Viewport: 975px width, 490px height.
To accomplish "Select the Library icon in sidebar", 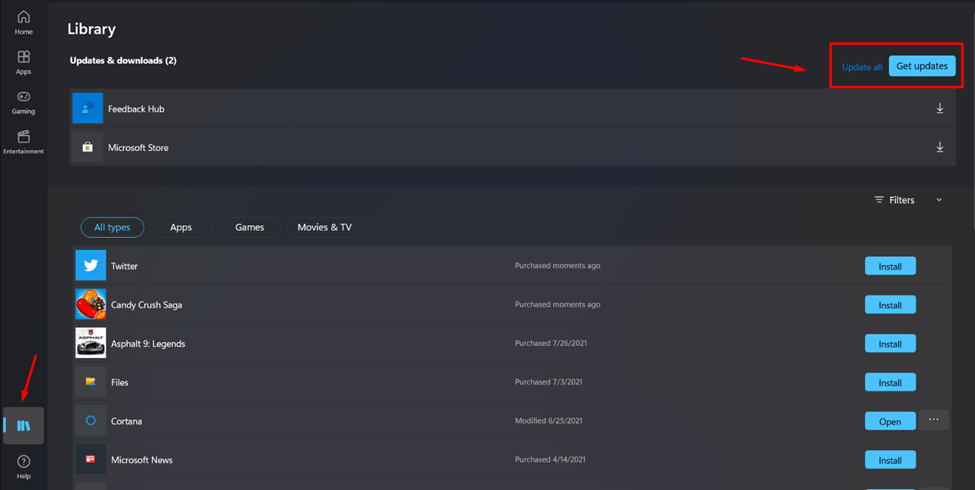I will coord(24,426).
